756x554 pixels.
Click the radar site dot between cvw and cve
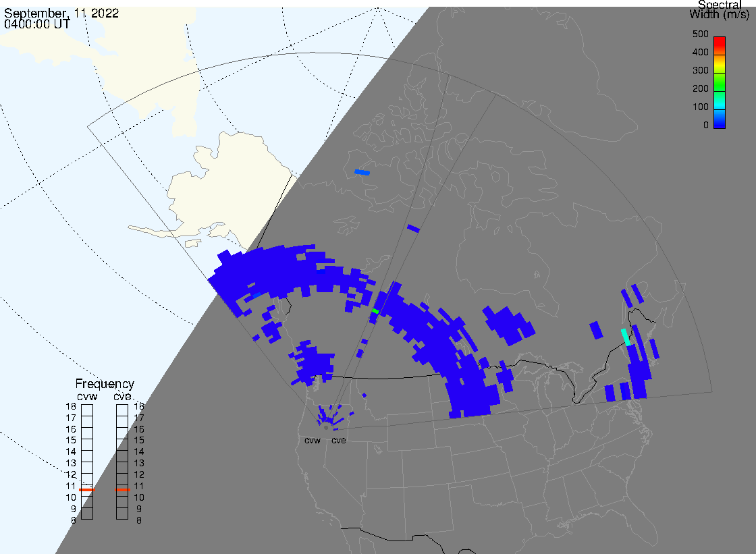[327, 428]
